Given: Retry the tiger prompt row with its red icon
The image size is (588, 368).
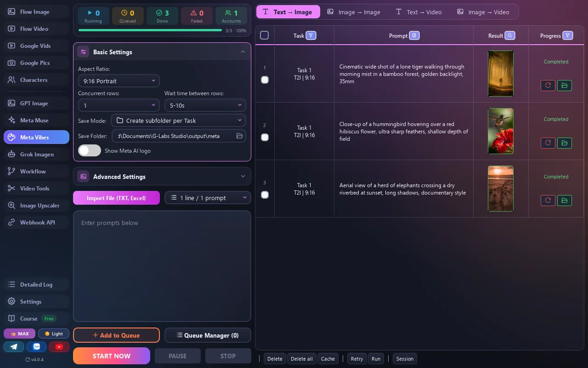Looking at the screenshot, I should point(548,85).
